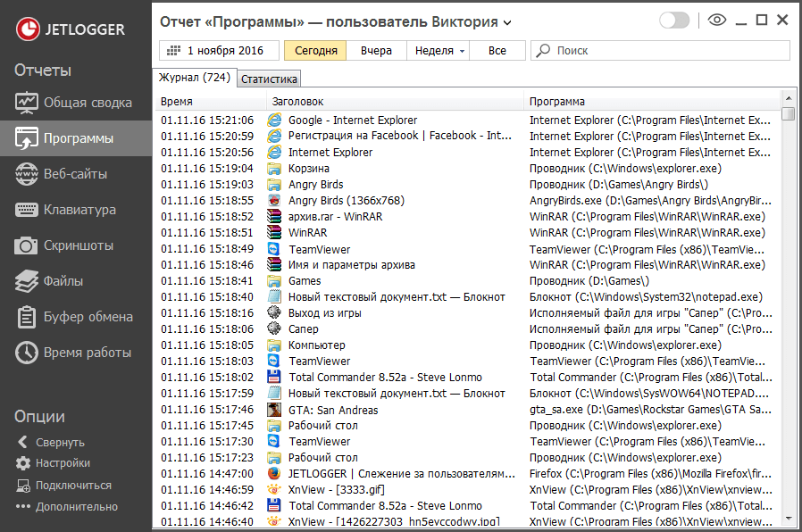The image size is (802, 532).
Task: Click the Вчера button
Action: pyautogui.click(x=376, y=51)
